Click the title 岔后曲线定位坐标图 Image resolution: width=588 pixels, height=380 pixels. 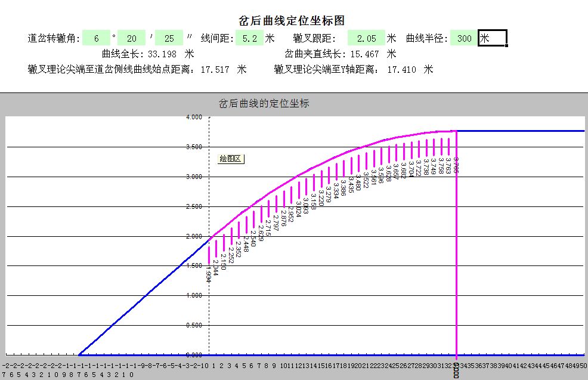292,20
